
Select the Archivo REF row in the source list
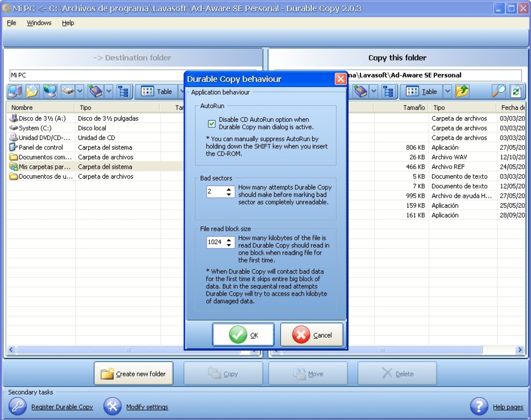point(436,166)
